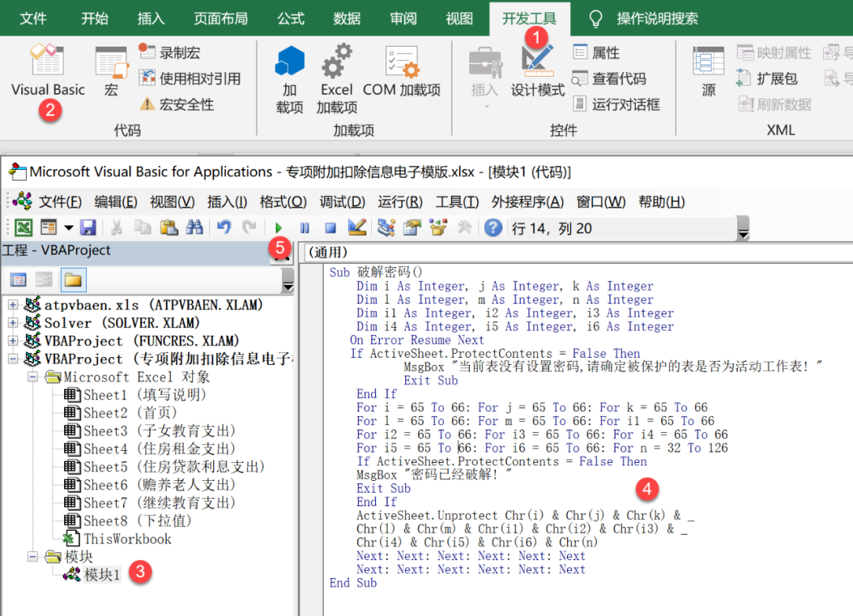853x616 pixels.
Task: Collapse Microsoft Excel 对象 folder
Action: click(32, 377)
